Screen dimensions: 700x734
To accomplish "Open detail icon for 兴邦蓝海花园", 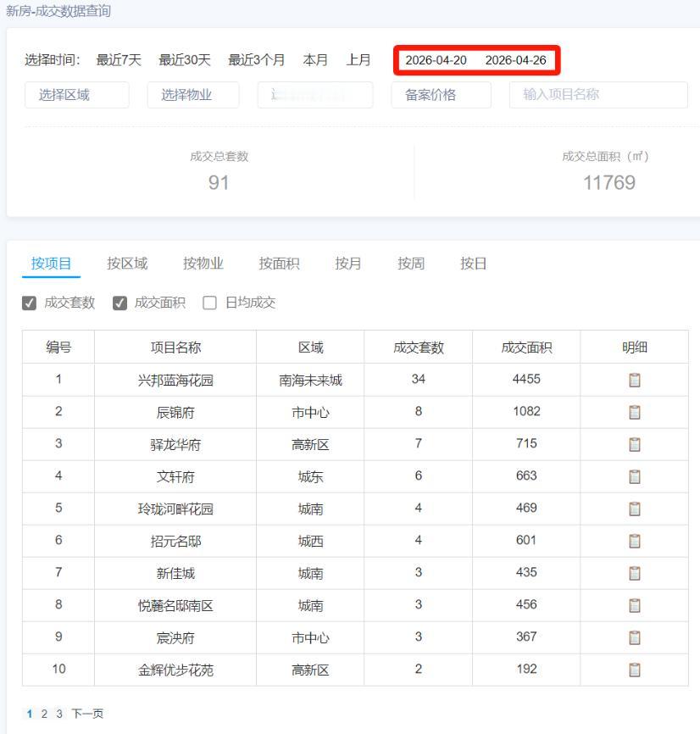I will 634,380.
